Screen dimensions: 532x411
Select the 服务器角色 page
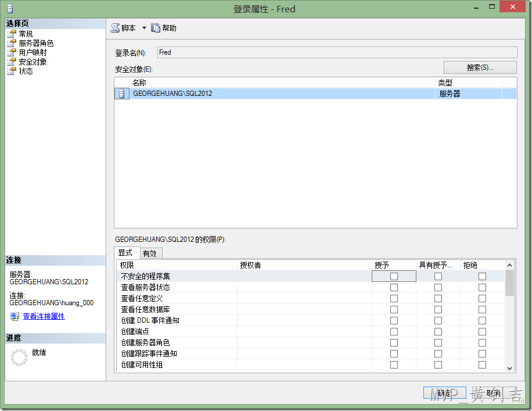point(37,43)
